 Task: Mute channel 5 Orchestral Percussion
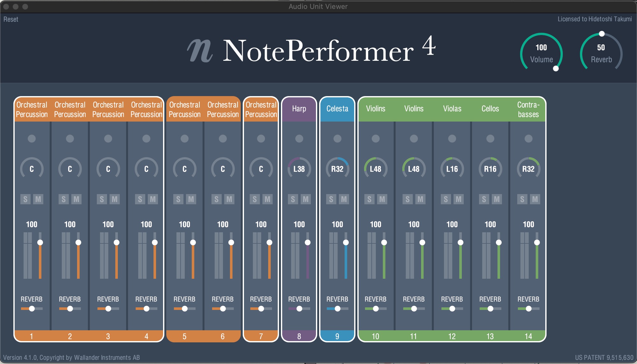[191, 199]
